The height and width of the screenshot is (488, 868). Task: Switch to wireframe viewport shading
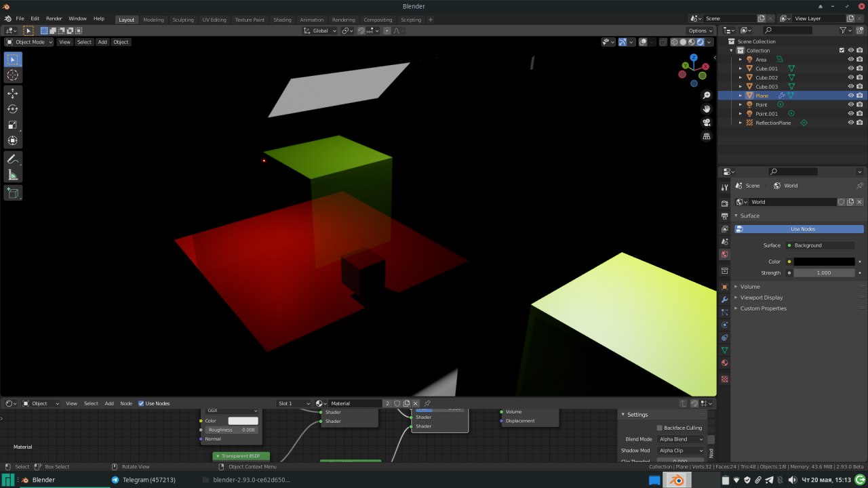tap(675, 42)
